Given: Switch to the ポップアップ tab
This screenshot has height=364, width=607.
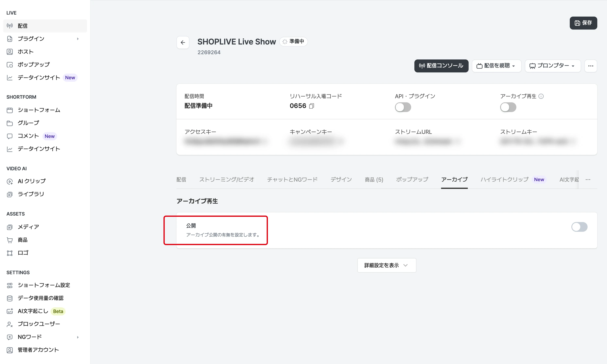Looking at the screenshot, I should tap(412, 180).
